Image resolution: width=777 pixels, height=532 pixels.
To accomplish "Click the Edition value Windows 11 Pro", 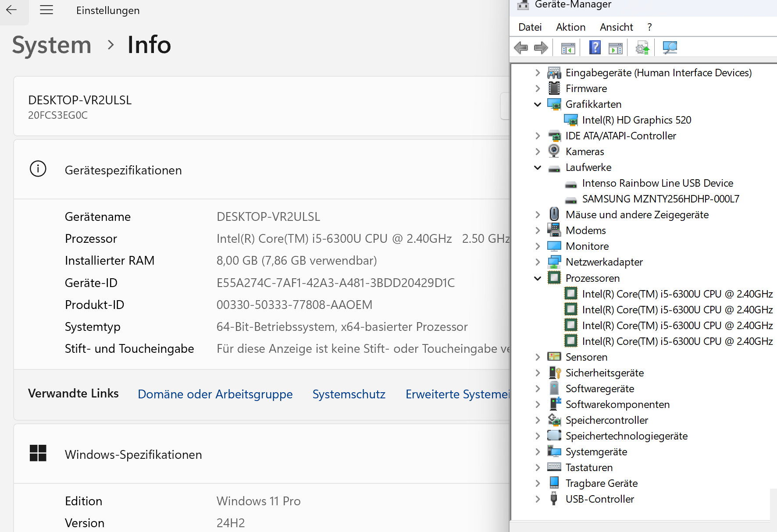I will [x=259, y=501].
